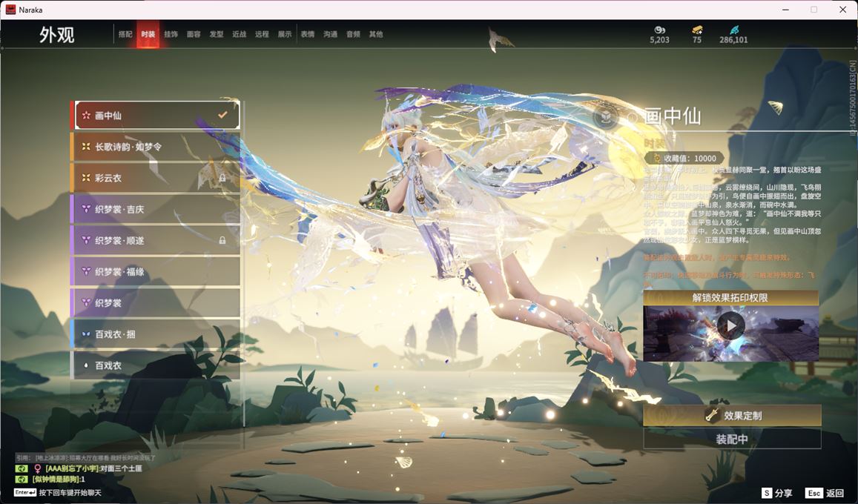Screen dimensions: 858x504
Task: Click chat message 对面三个土匪
Action: pyautogui.click(x=122, y=468)
